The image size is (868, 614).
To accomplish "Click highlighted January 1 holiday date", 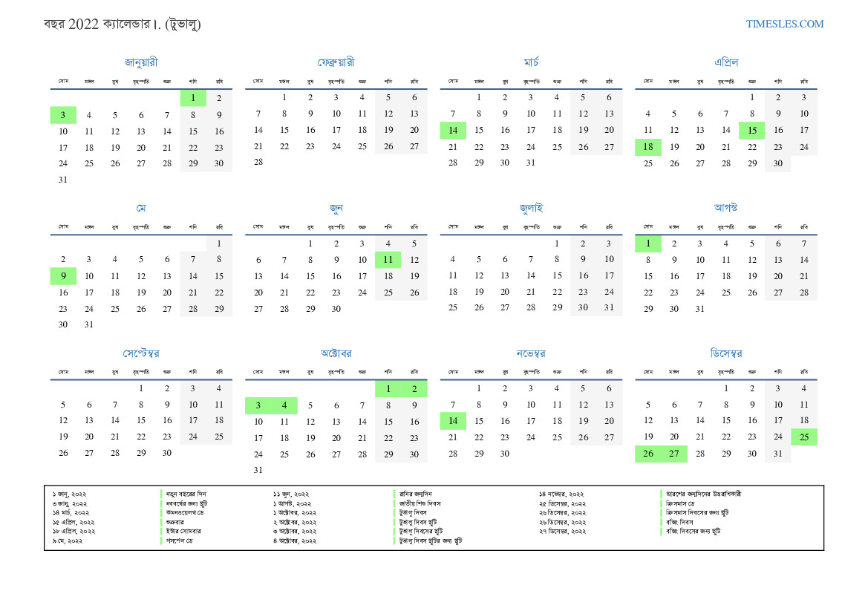I will click(x=193, y=97).
